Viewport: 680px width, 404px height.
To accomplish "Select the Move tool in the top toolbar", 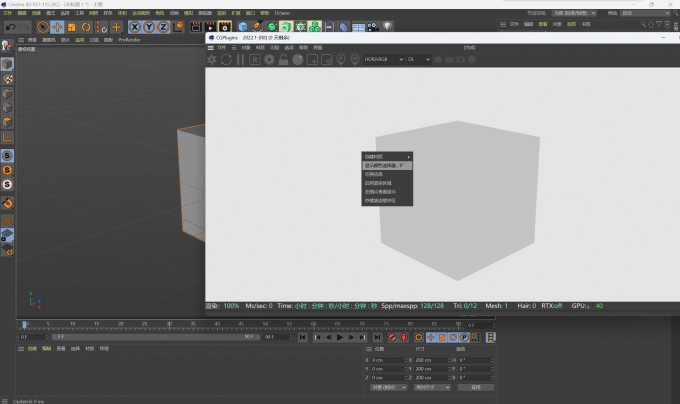I will pos(57,27).
